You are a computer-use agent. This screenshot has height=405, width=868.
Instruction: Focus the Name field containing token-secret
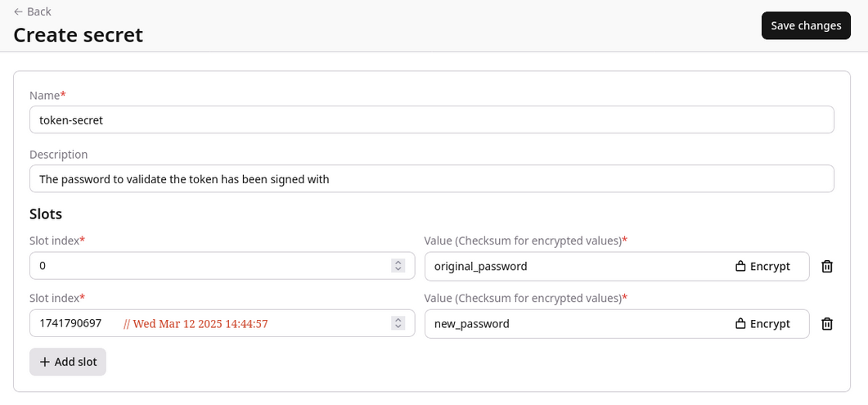tap(431, 119)
